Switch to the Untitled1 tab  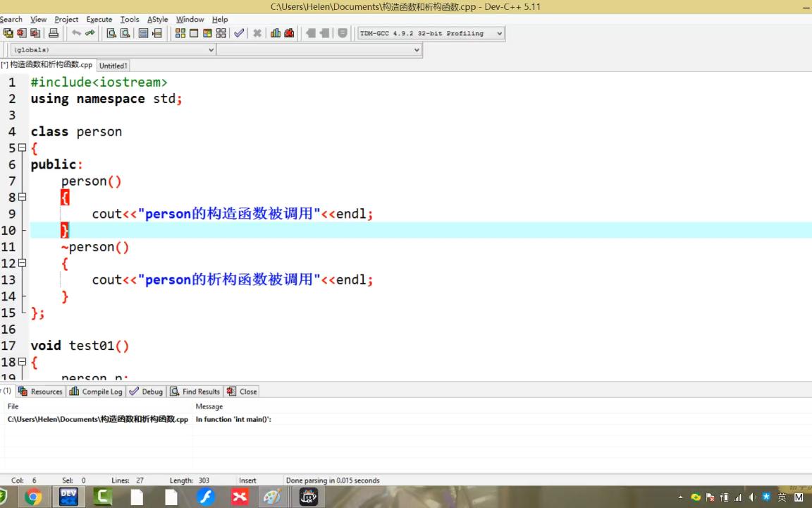pos(113,65)
